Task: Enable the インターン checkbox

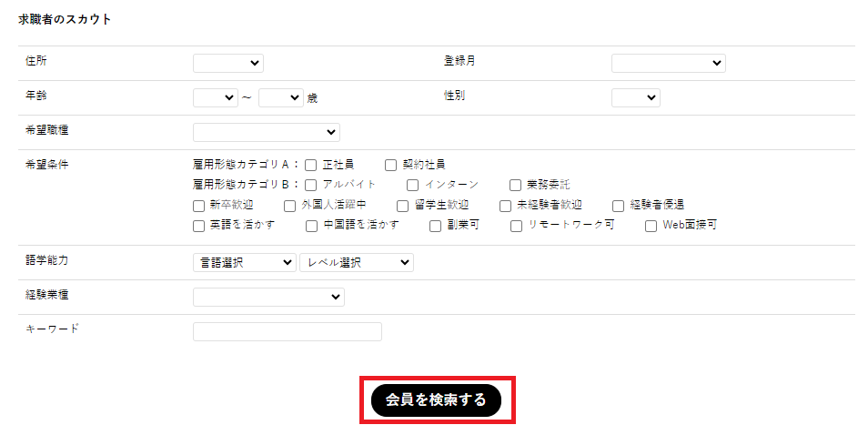Action: tap(413, 185)
